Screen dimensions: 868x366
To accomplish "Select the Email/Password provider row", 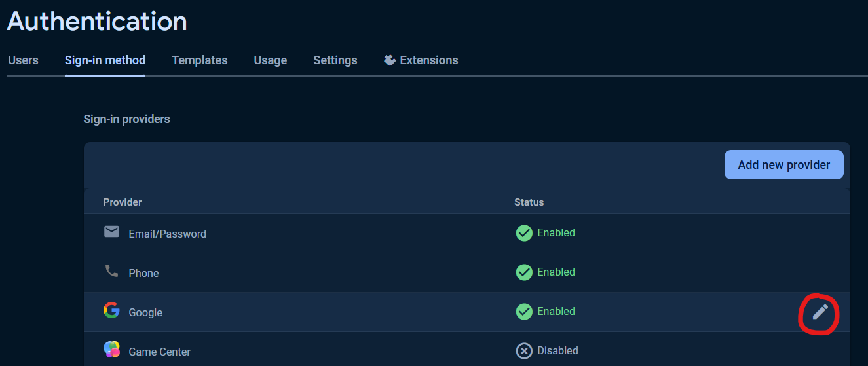I will tap(467, 234).
